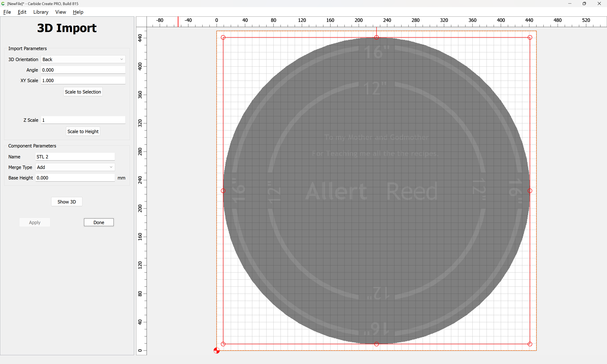Open the File menu
The image size is (607, 364).
7,12
